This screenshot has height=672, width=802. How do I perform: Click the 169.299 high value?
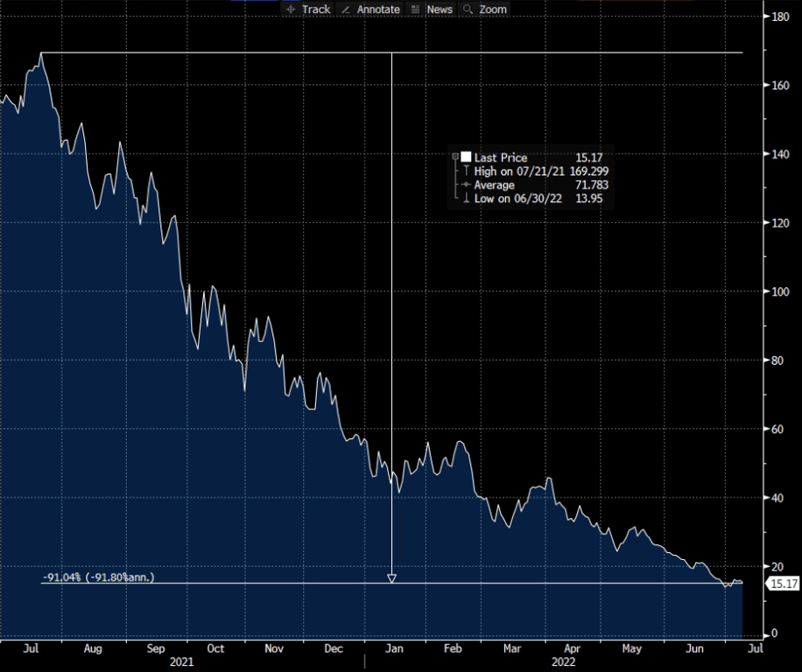588,171
